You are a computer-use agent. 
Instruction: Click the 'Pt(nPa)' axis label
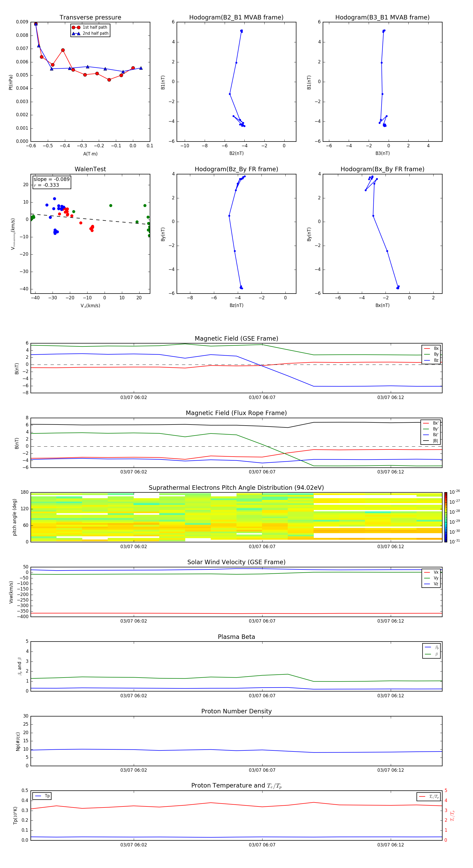[x=11, y=82]
